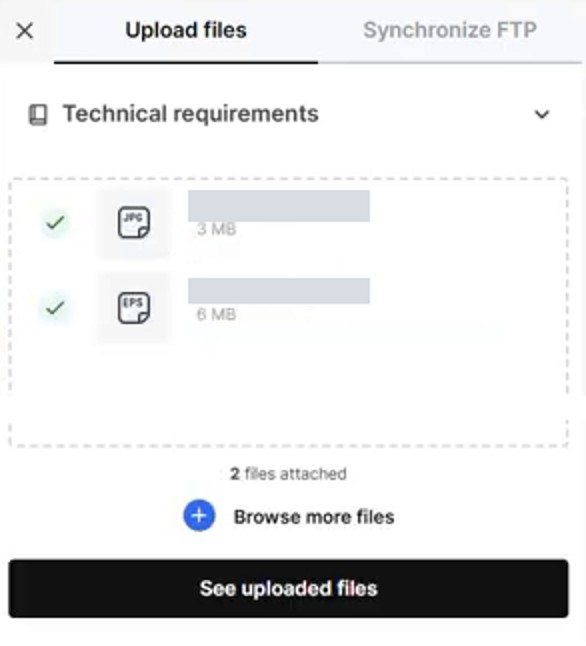Click the EPS file type icon
This screenshot has width=586, height=646.
(x=134, y=308)
